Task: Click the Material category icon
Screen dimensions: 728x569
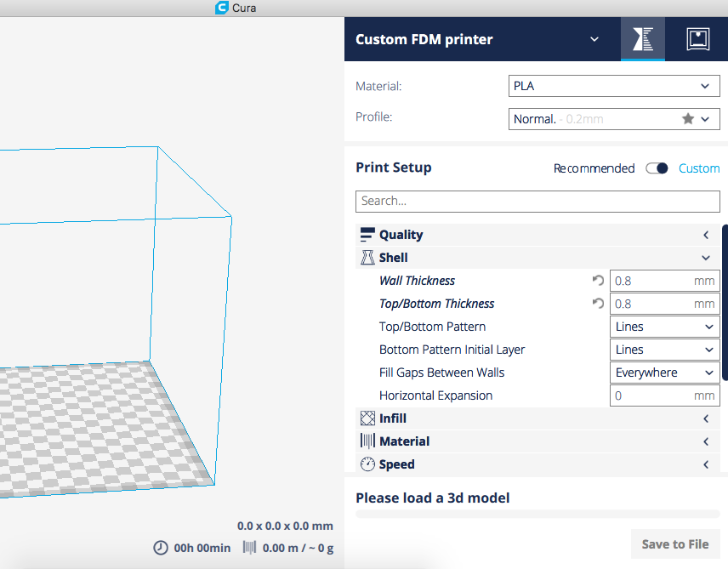Action: coord(367,441)
